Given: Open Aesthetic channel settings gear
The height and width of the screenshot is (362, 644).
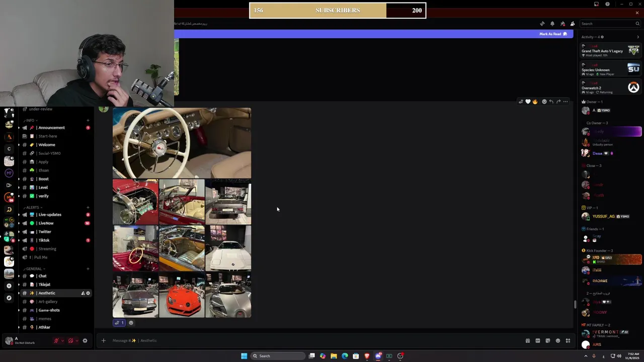Looking at the screenshot, I should pyautogui.click(x=88, y=293).
